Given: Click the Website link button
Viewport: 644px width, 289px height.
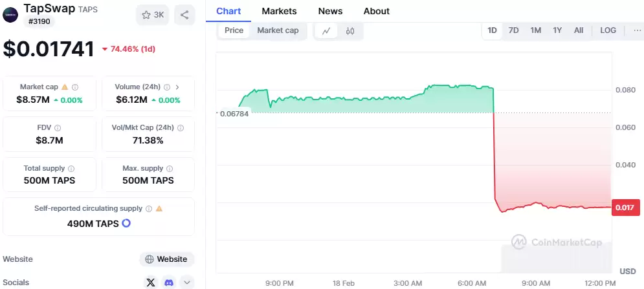Looking at the screenshot, I should 166,259.
